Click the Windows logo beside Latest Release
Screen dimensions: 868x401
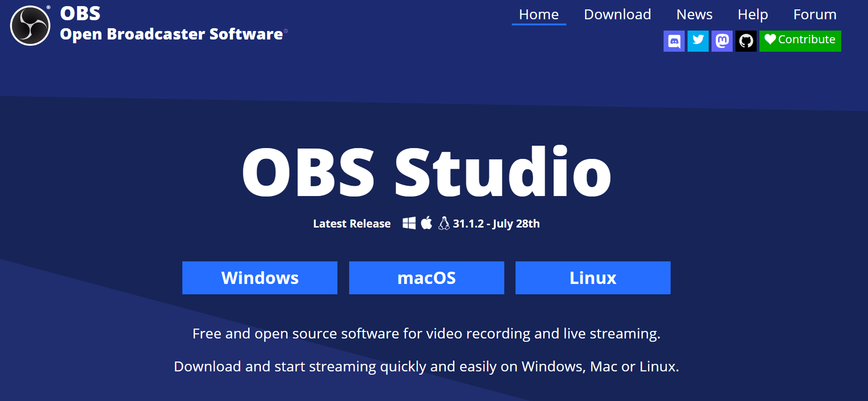(x=409, y=223)
